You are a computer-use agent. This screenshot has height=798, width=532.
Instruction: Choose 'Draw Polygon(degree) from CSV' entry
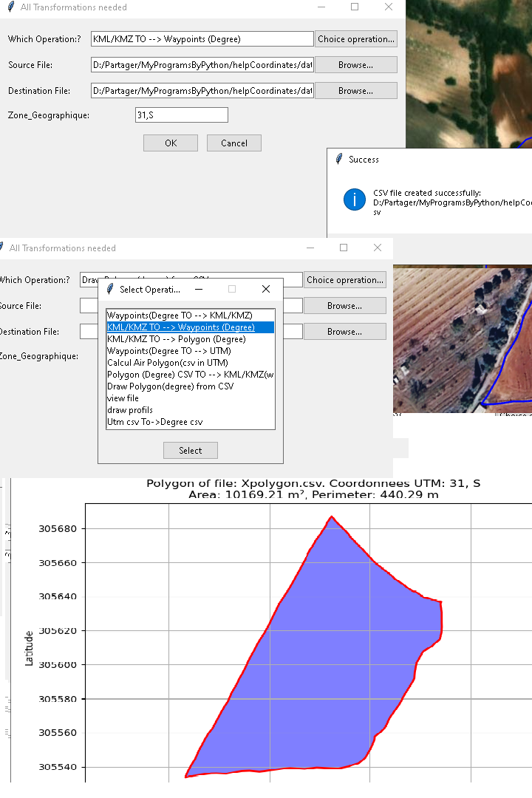tap(170, 386)
